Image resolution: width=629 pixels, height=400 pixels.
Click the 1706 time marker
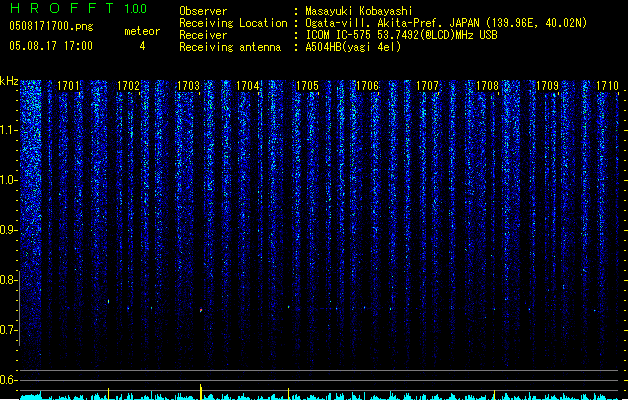(367, 86)
